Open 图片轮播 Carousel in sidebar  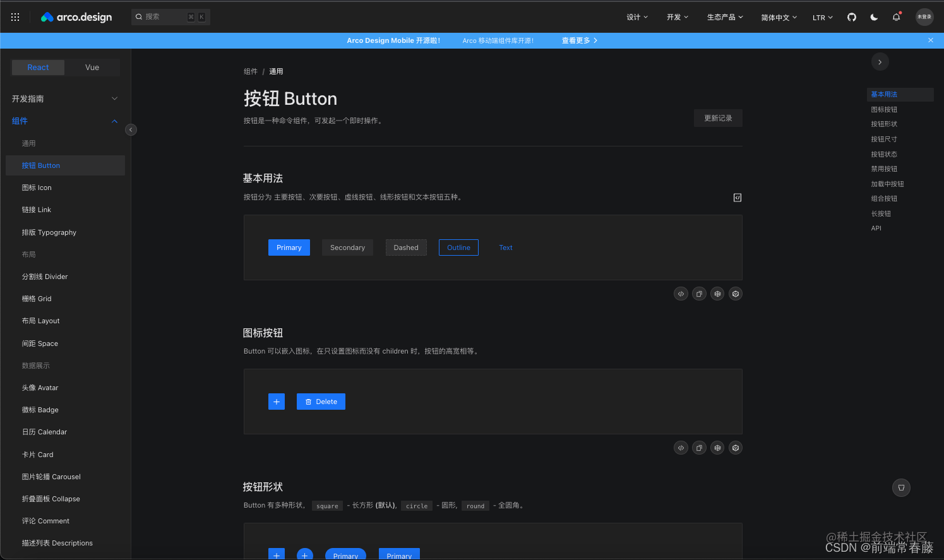pyautogui.click(x=65, y=477)
